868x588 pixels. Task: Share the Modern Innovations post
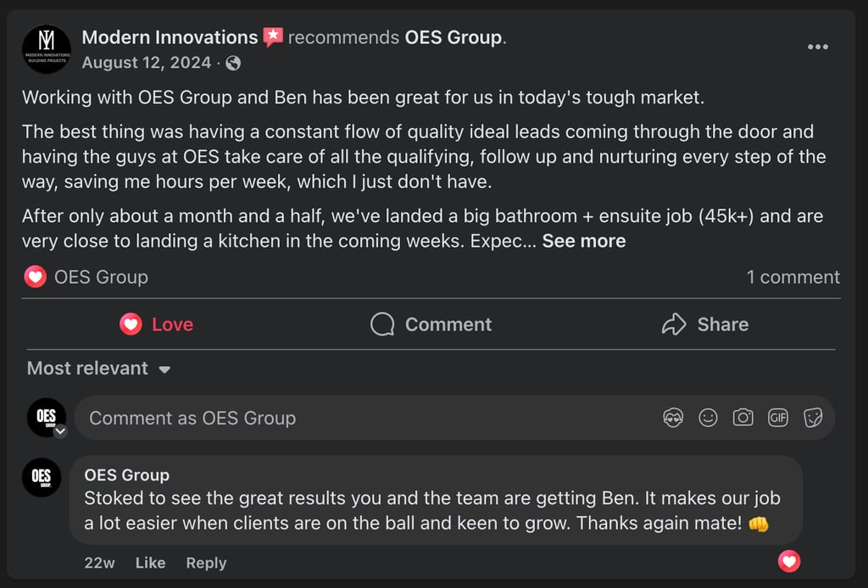[x=704, y=325]
